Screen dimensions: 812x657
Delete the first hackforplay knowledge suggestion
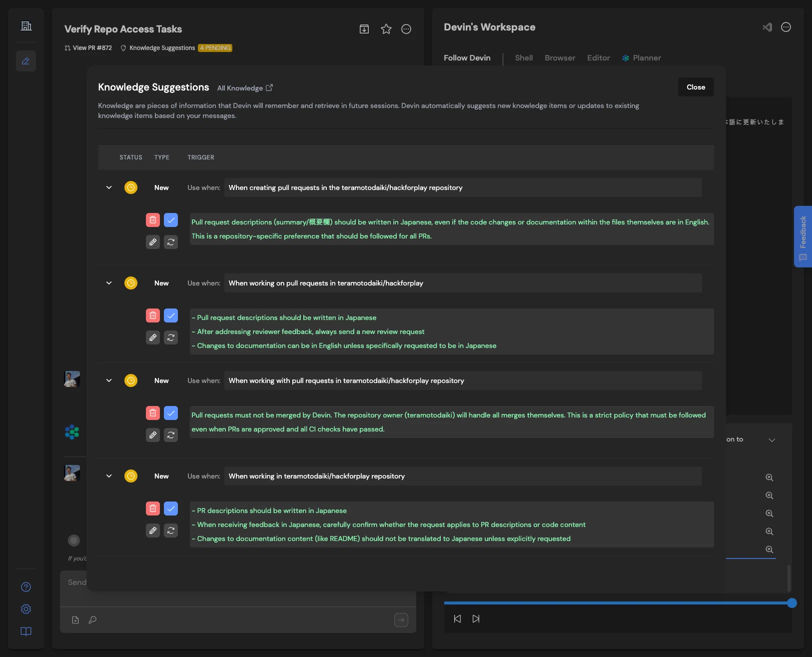point(153,220)
